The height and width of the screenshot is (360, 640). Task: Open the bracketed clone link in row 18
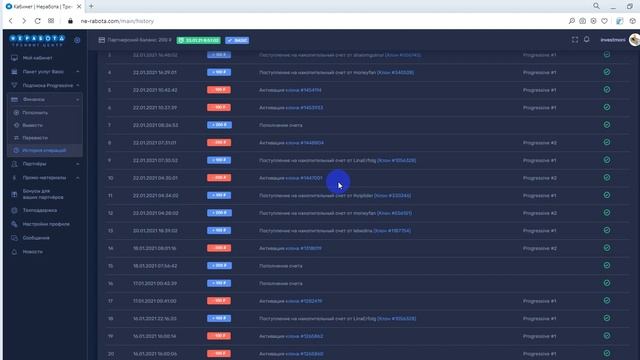point(396,318)
